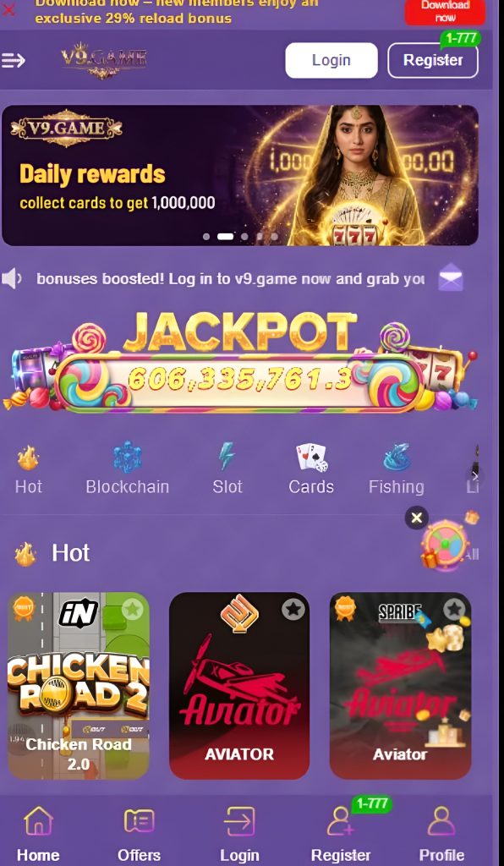Favorite the Chicken Road 2.0 game star
Screen dimensions: 504x866
click(133, 609)
